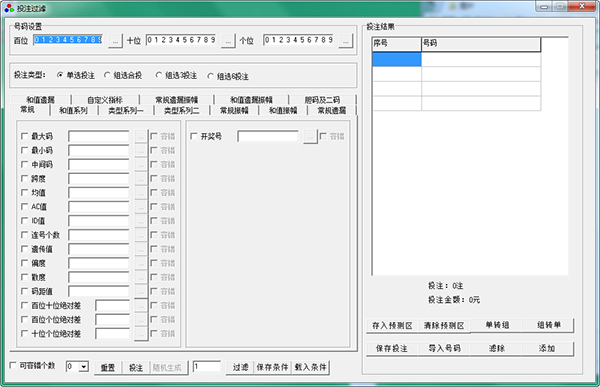Click the app icon in the title bar
600x387 pixels.
9,8
